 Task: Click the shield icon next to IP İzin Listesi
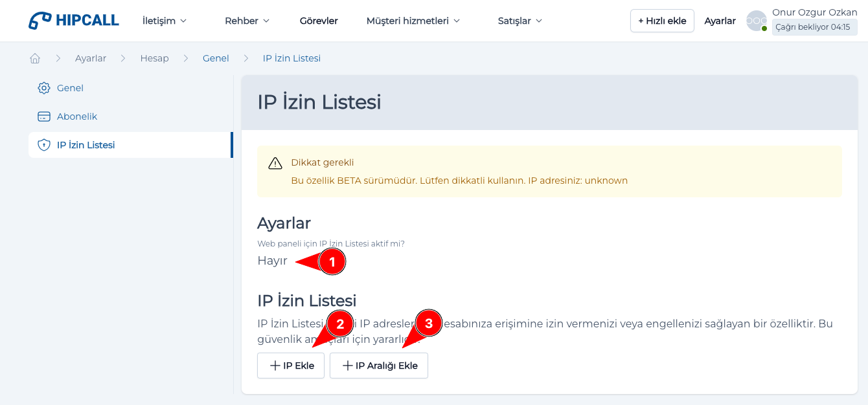43,144
